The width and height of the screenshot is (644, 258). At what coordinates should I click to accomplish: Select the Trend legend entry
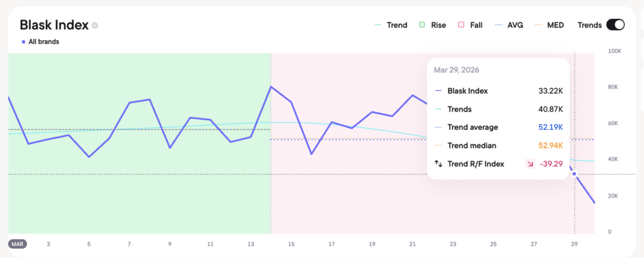click(x=391, y=25)
